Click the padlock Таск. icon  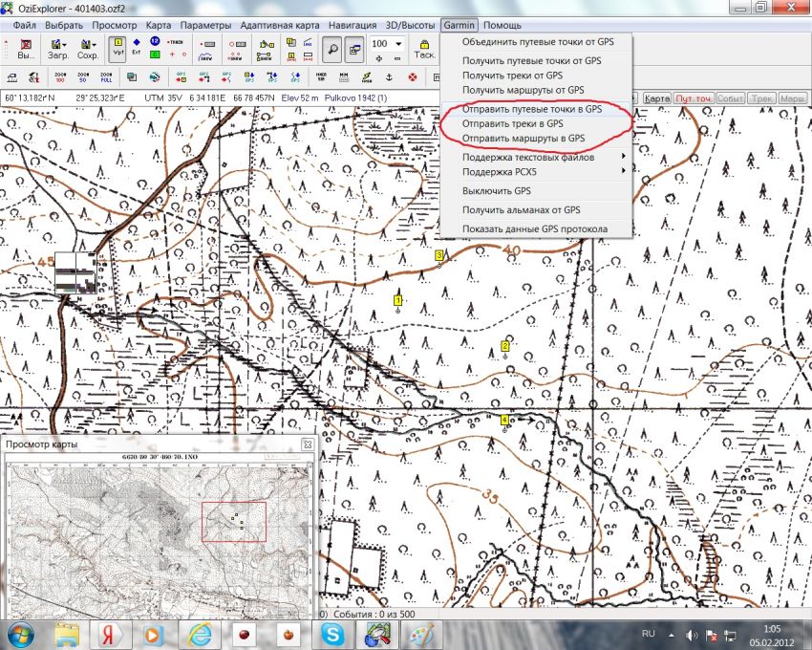pyautogui.click(x=424, y=48)
